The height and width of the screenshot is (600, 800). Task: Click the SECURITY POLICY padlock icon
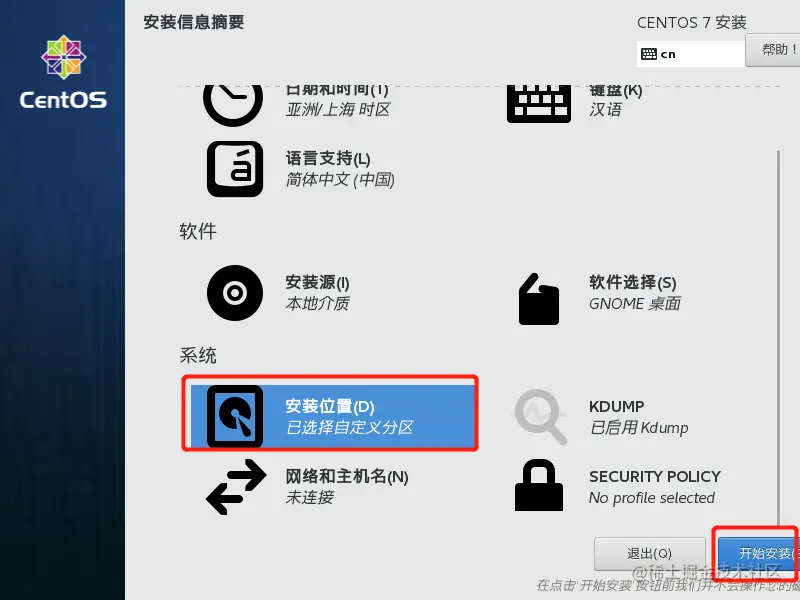[539, 485]
